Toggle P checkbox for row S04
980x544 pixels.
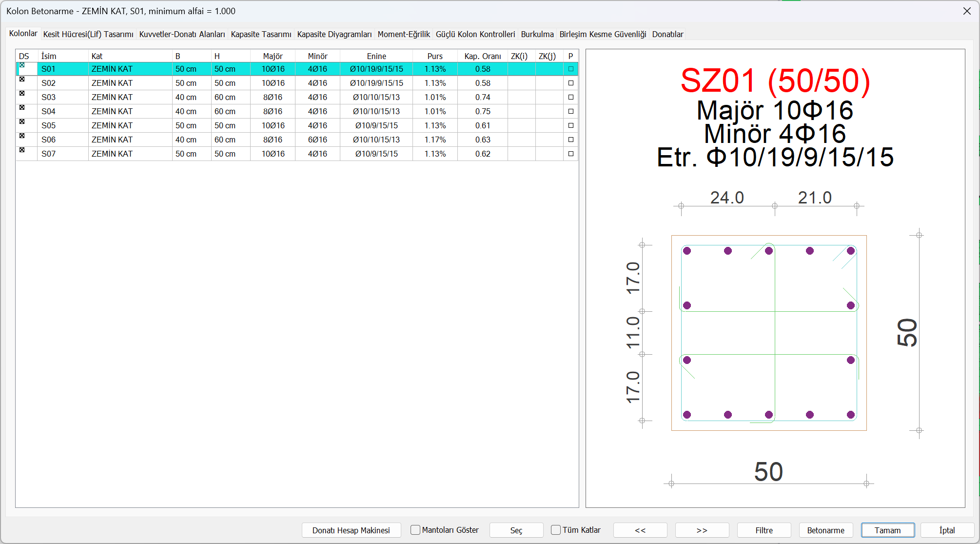click(571, 111)
